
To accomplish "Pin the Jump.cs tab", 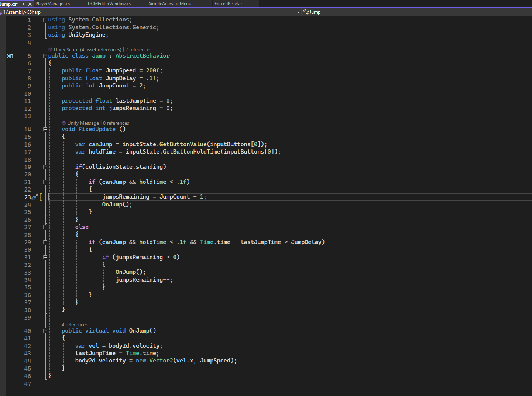I will pos(23,4).
